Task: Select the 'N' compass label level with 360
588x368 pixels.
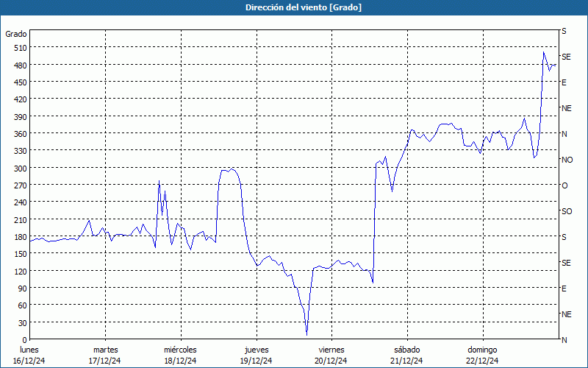Action: pyautogui.click(x=564, y=134)
